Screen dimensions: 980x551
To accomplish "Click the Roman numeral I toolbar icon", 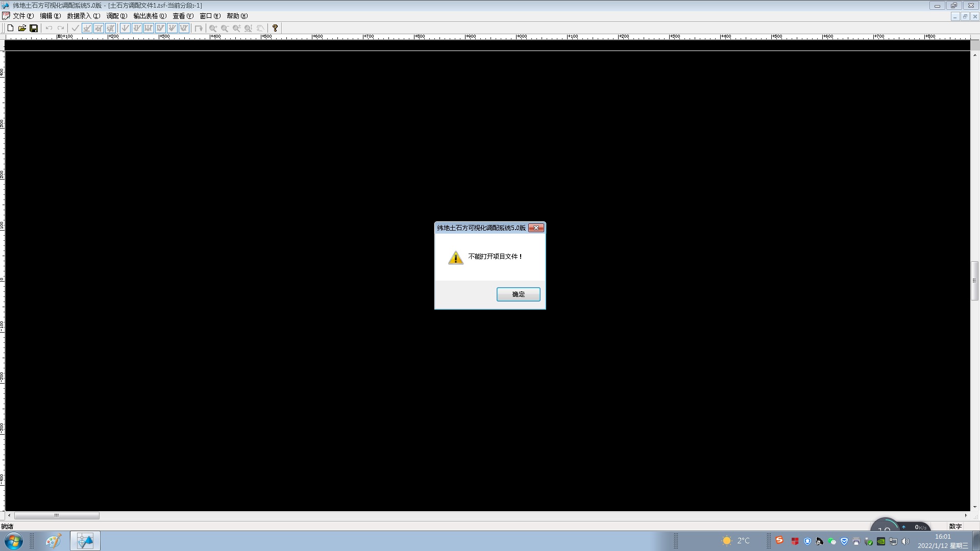I will [x=125, y=28].
